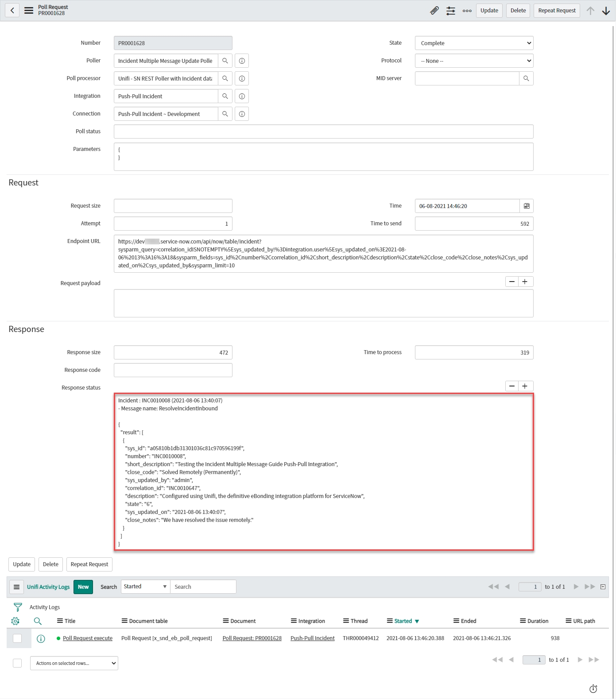Check the Poll Request execute row checkbox
Image resolution: width=616 pixels, height=699 pixels.
point(17,638)
